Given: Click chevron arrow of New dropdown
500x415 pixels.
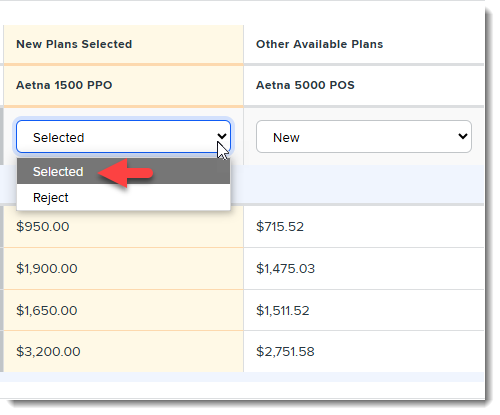Looking at the screenshot, I should pyautogui.click(x=463, y=136).
